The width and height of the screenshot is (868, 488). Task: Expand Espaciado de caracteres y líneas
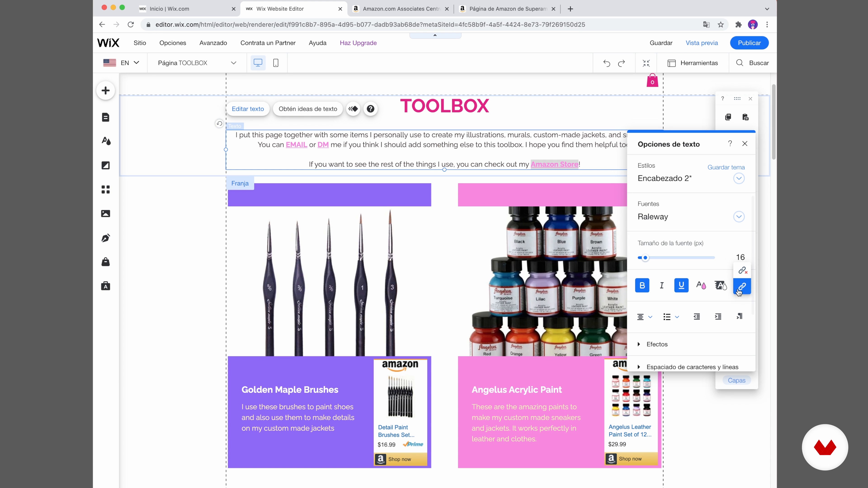click(688, 367)
